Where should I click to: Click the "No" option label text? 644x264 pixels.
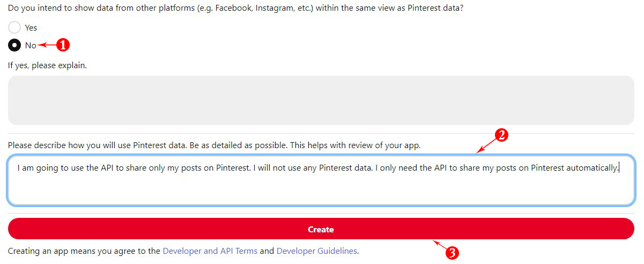[x=31, y=46]
